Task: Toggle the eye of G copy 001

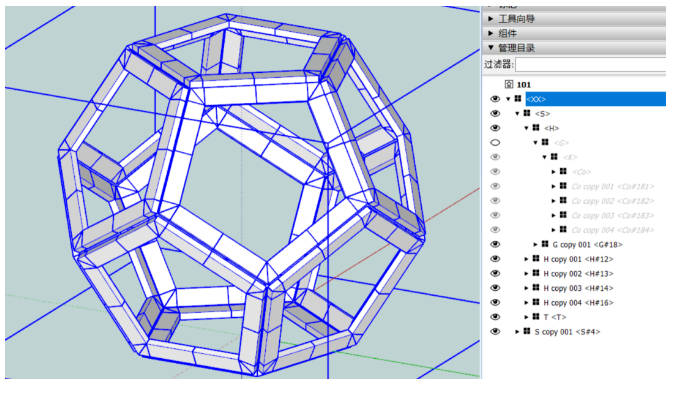Action: [495, 244]
